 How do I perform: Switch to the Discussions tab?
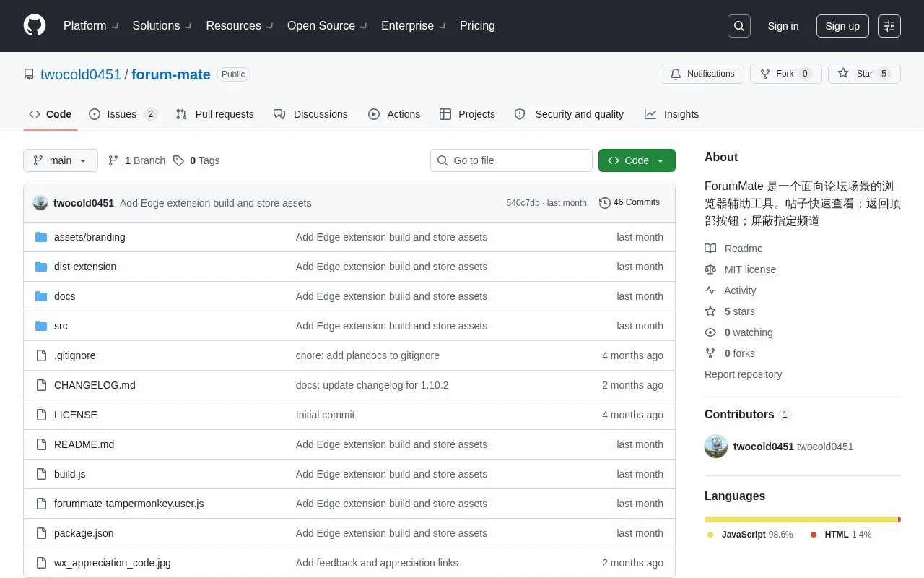click(310, 114)
